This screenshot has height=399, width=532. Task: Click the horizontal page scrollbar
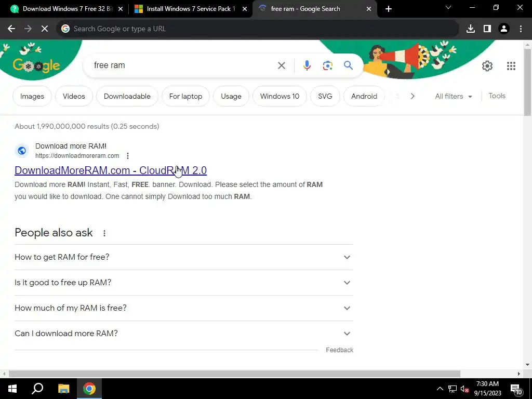click(x=234, y=374)
